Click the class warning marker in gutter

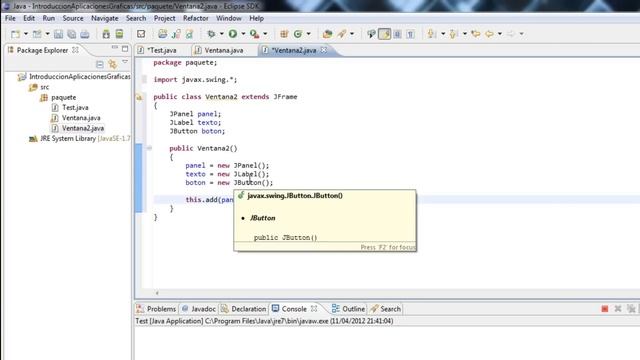(139, 97)
